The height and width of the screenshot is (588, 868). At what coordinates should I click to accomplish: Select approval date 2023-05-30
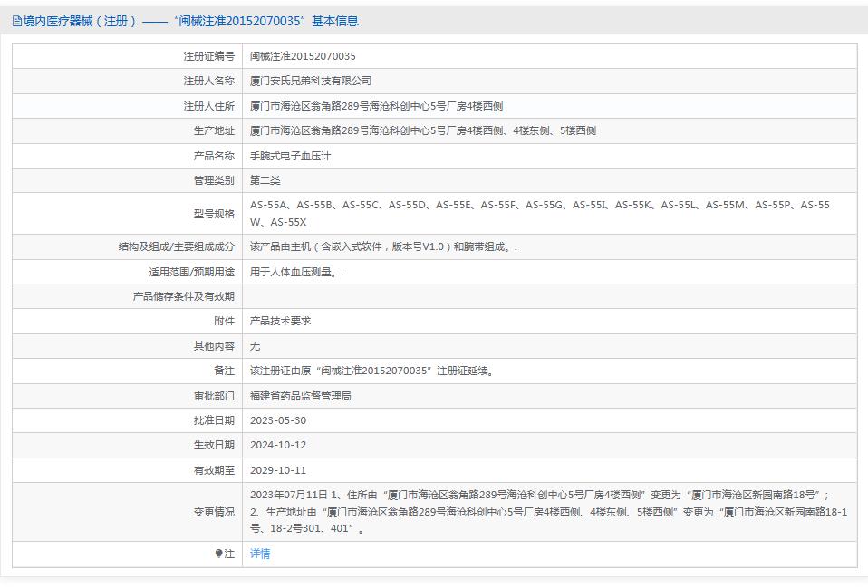click(x=278, y=420)
